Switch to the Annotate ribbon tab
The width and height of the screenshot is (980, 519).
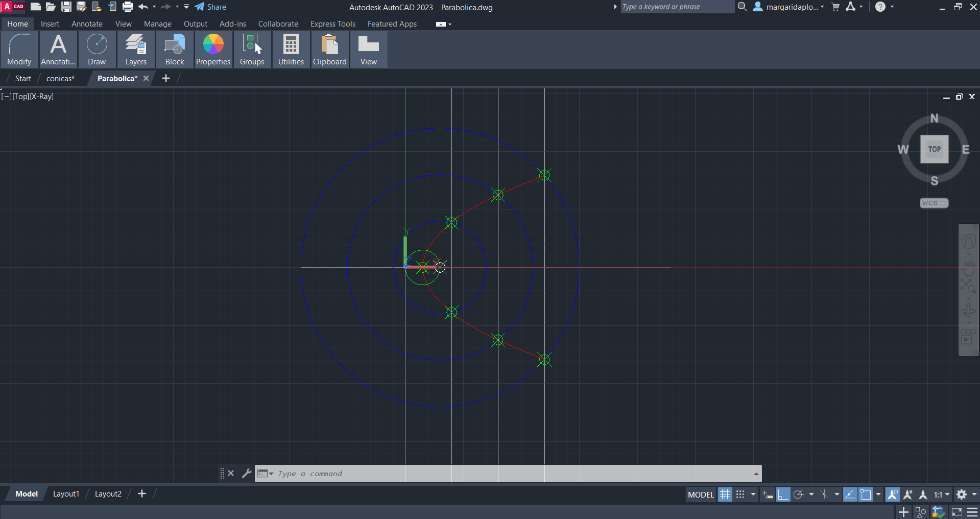pos(87,24)
